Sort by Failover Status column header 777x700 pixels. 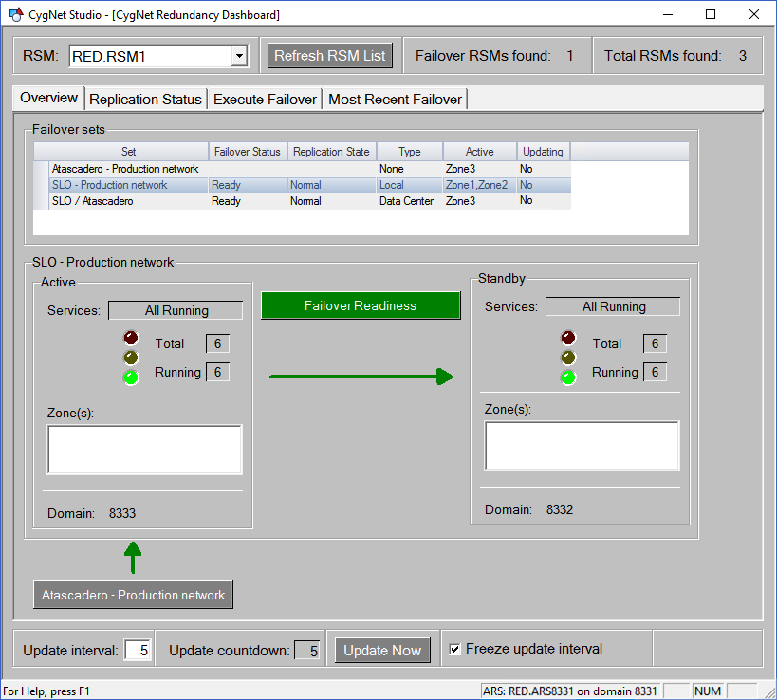pos(248,152)
